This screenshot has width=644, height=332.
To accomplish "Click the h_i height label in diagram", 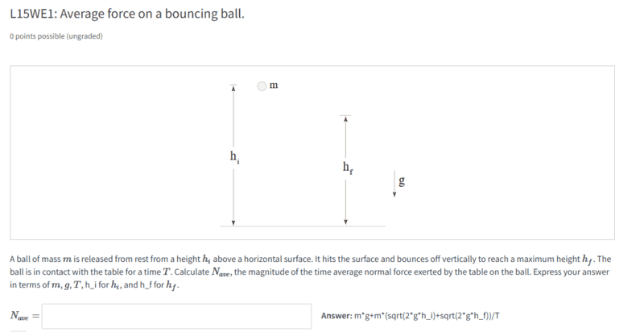I will click(x=235, y=156).
